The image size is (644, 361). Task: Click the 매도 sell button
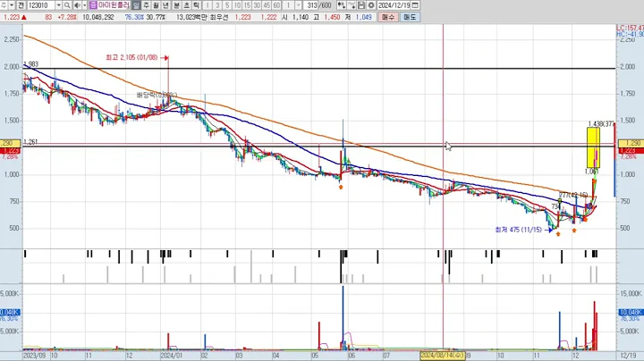click(x=410, y=17)
